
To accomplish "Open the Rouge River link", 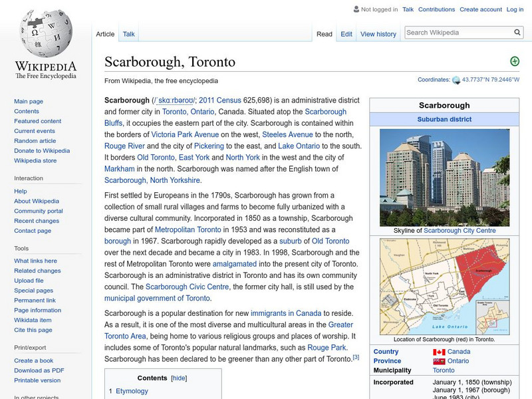I will 124,146.
